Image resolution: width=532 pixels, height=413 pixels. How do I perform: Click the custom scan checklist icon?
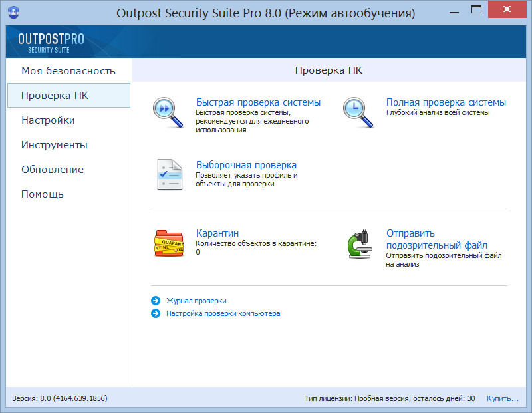[x=168, y=174]
